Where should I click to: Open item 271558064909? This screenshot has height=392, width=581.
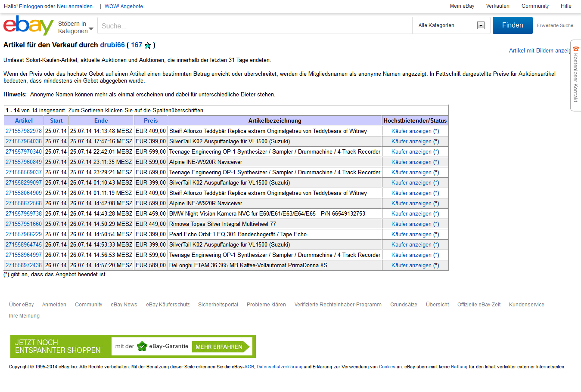pos(24,193)
